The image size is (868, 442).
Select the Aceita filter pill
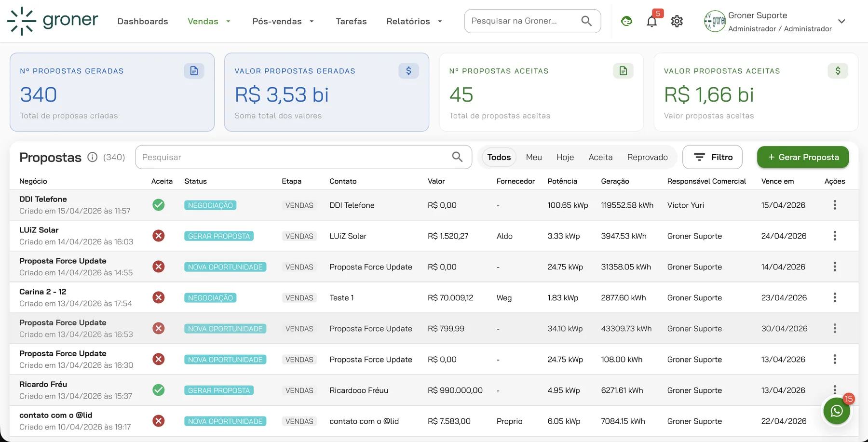[600, 157]
